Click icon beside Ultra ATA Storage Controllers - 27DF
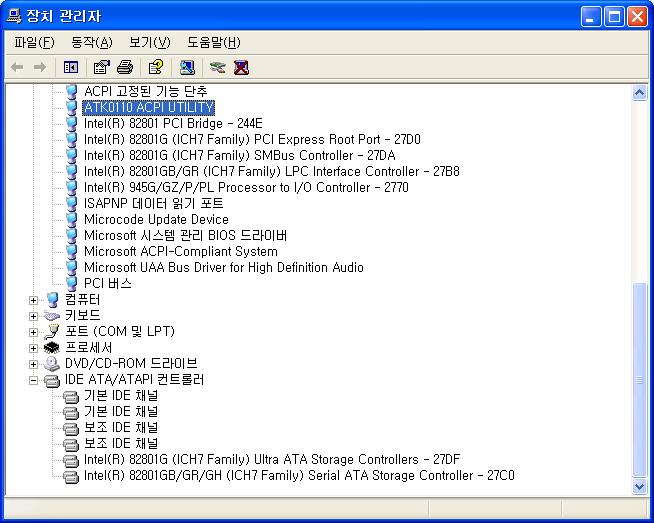 (71, 460)
